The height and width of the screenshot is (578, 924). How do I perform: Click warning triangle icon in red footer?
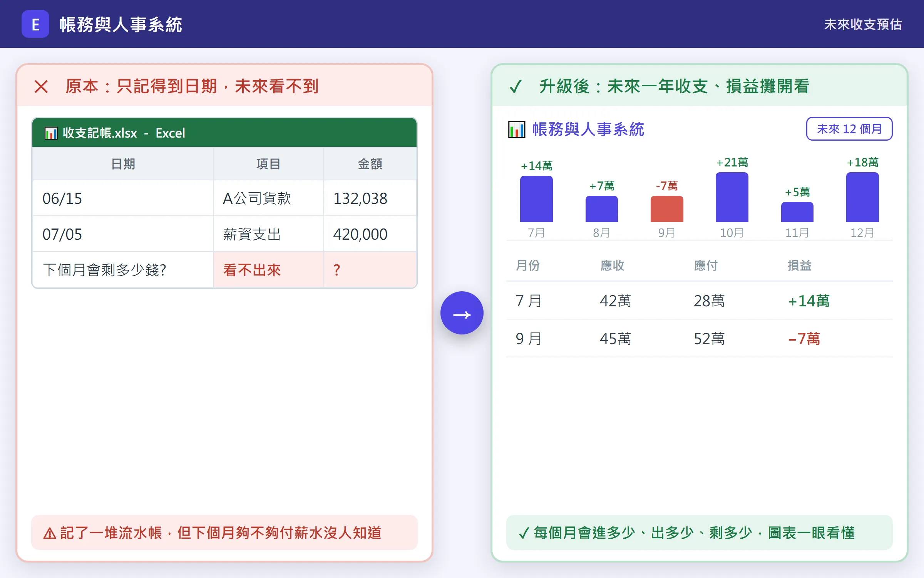click(x=50, y=534)
